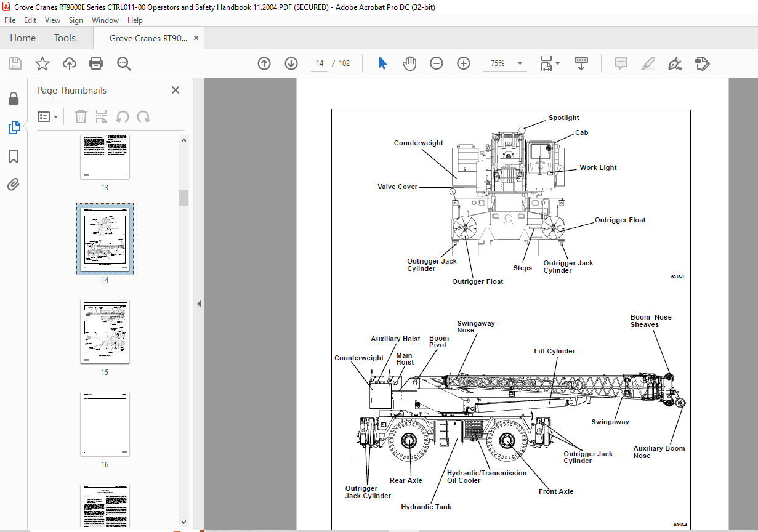Click the thumbnail panel scrollbar thumb

coord(183,198)
